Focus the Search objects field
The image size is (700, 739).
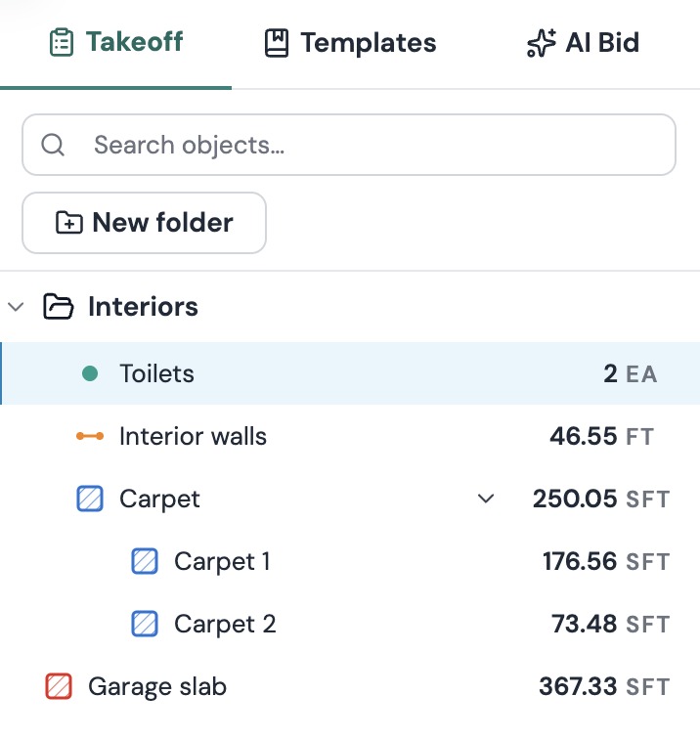pyautogui.click(x=349, y=145)
